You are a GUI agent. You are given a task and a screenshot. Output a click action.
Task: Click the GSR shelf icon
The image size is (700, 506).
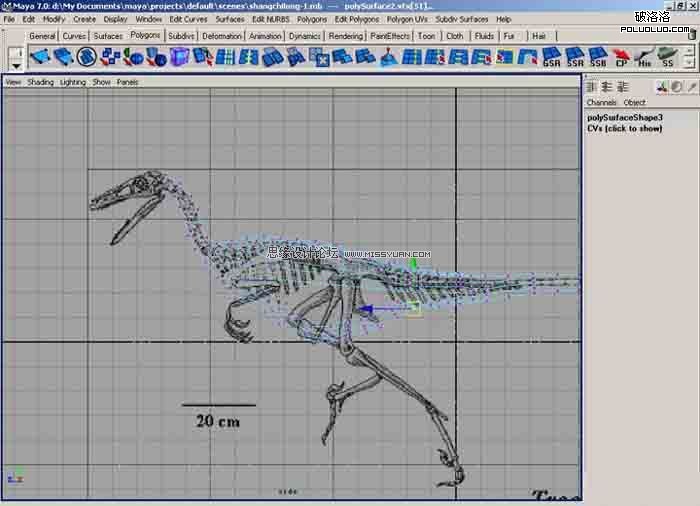[551, 58]
